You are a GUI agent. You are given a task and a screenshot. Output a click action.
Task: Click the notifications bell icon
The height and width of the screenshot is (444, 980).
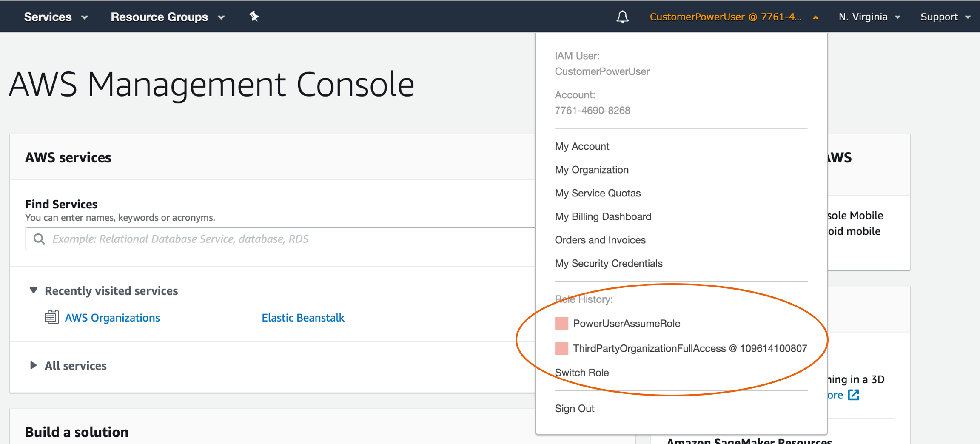tap(622, 17)
